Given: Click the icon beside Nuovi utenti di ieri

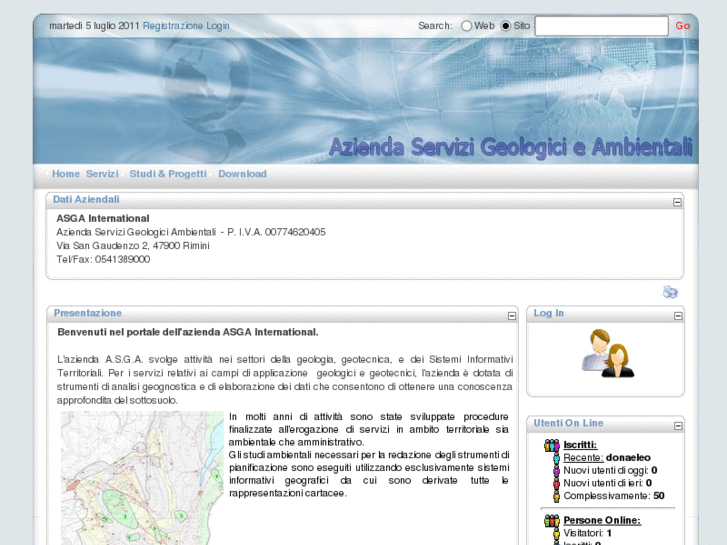Looking at the screenshot, I should (556, 484).
